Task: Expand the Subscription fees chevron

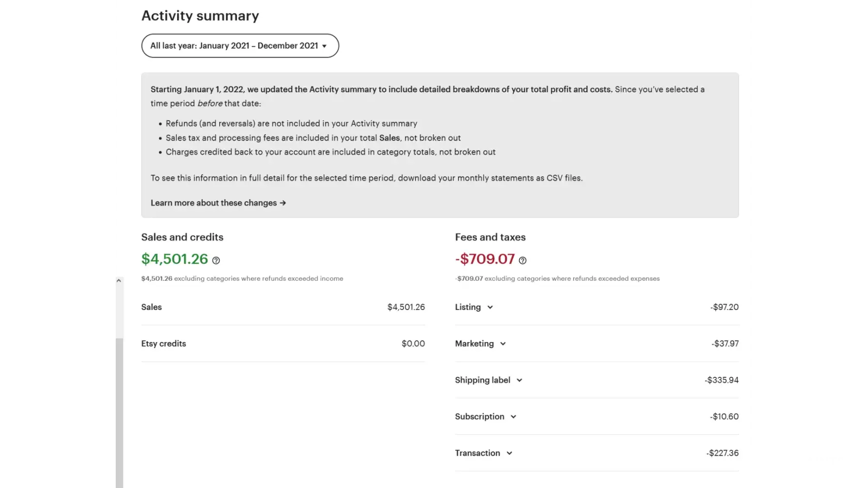Action: (513, 417)
